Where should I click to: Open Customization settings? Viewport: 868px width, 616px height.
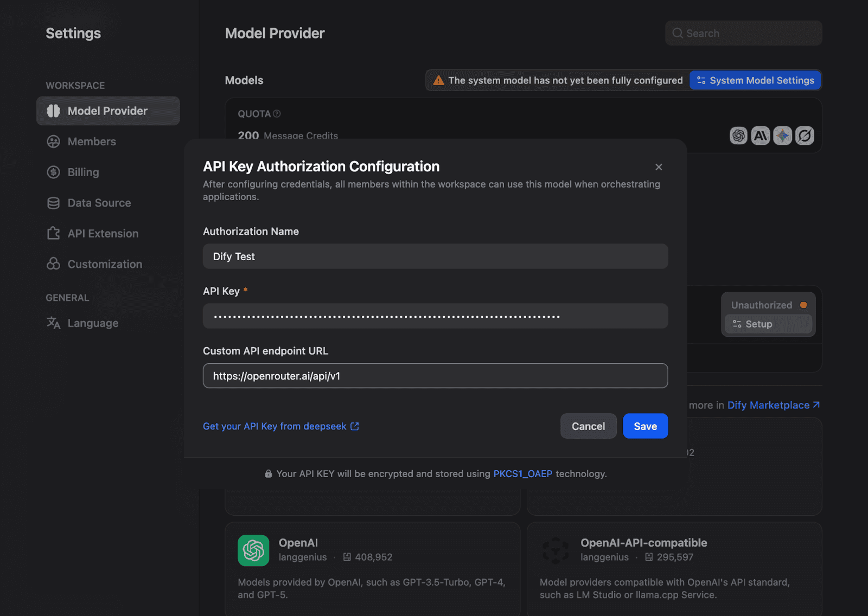tap(105, 264)
